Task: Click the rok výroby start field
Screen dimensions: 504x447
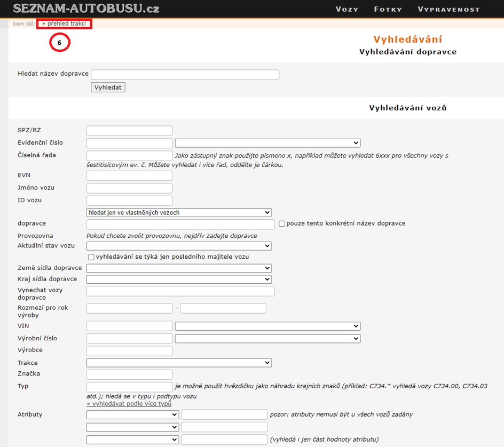Action: point(129,308)
